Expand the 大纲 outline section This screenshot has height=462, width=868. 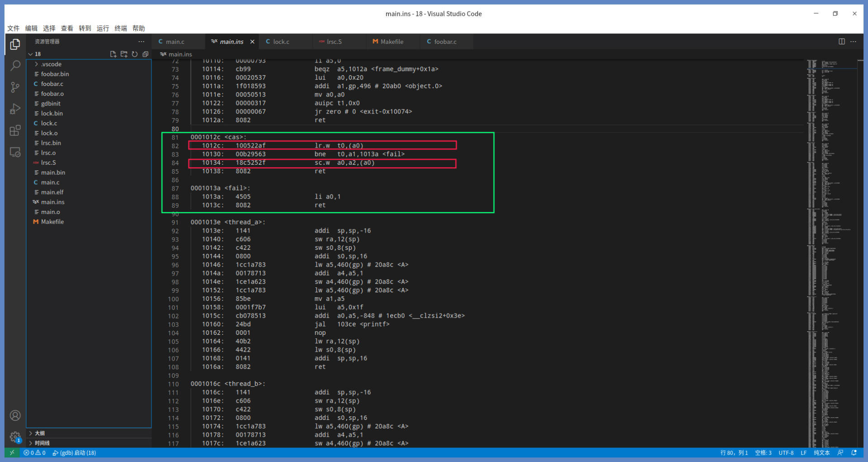40,433
